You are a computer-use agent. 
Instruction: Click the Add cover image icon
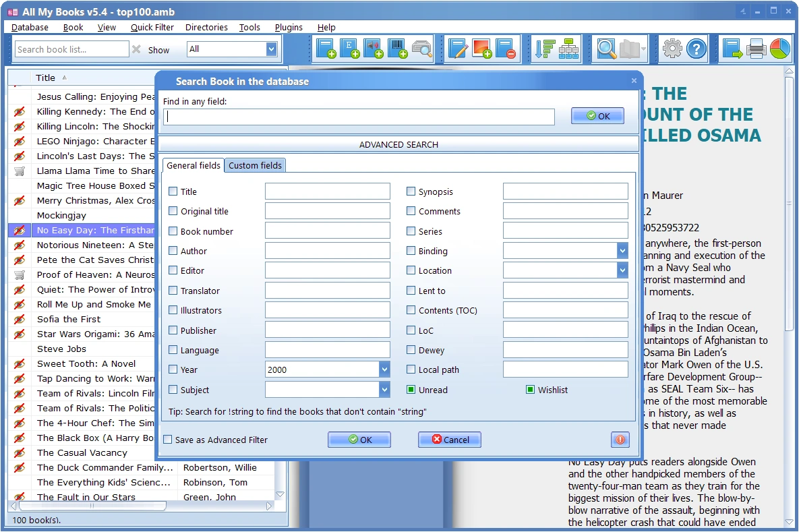click(481, 49)
